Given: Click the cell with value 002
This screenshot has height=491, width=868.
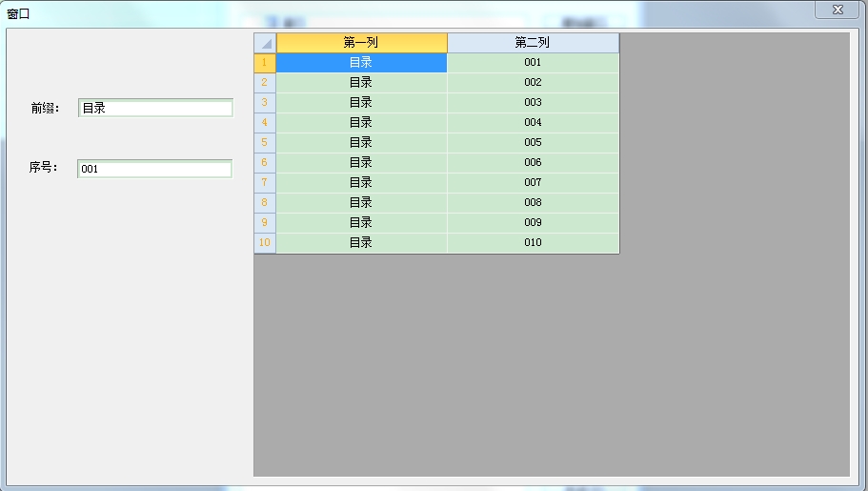Looking at the screenshot, I should [533, 83].
